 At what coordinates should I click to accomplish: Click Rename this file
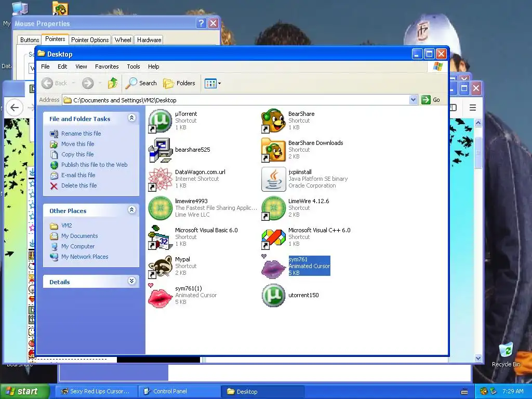point(81,134)
